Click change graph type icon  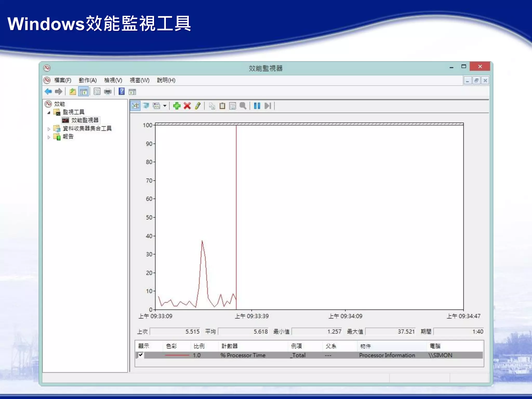tap(156, 106)
